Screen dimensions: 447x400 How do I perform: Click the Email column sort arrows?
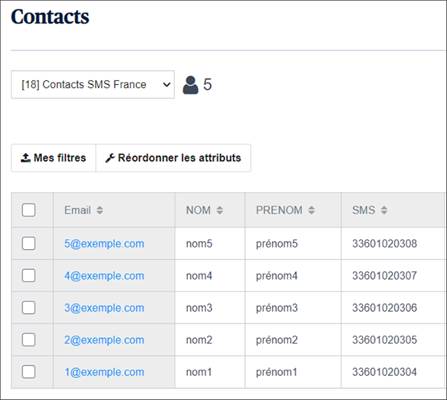[x=100, y=210]
